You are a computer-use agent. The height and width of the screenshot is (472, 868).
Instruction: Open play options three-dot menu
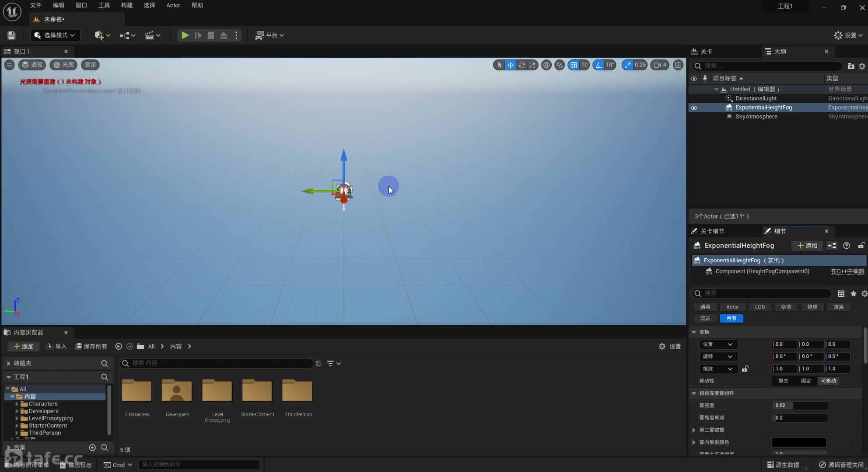point(236,35)
